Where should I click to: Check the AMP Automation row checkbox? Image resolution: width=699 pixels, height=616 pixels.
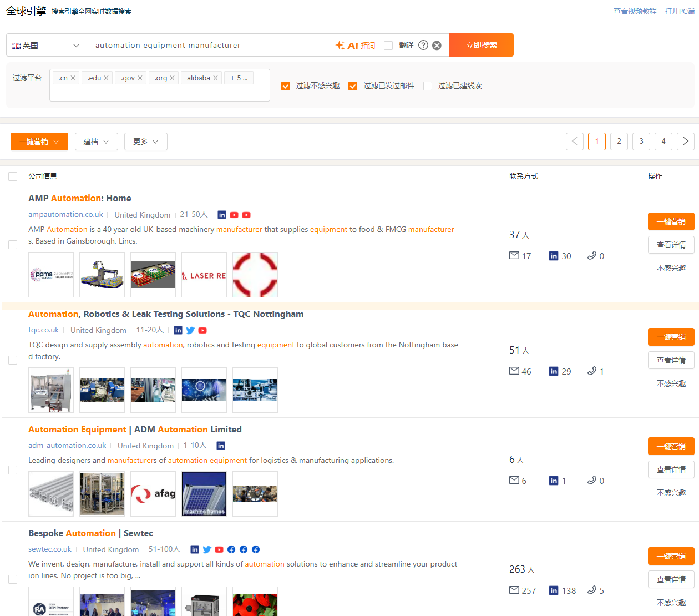click(13, 245)
